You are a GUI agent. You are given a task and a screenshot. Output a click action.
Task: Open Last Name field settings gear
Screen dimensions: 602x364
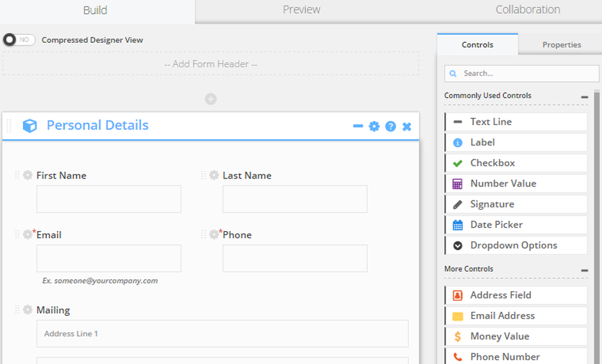[214, 175]
